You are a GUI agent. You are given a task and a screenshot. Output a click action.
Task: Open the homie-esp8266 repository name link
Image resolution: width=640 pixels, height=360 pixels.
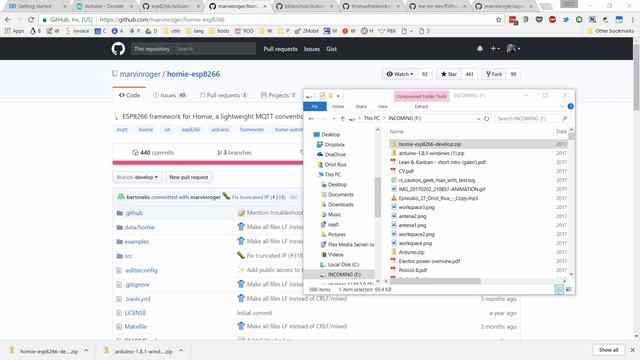(193, 74)
